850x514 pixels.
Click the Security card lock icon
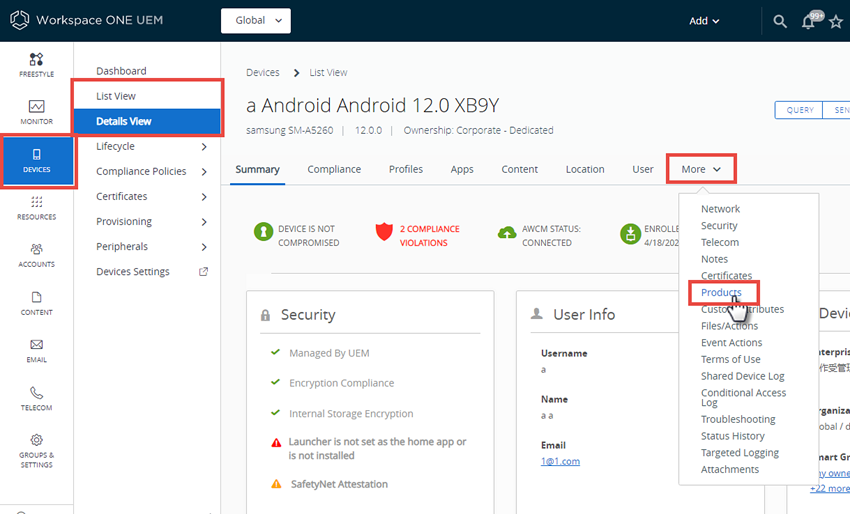point(265,315)
